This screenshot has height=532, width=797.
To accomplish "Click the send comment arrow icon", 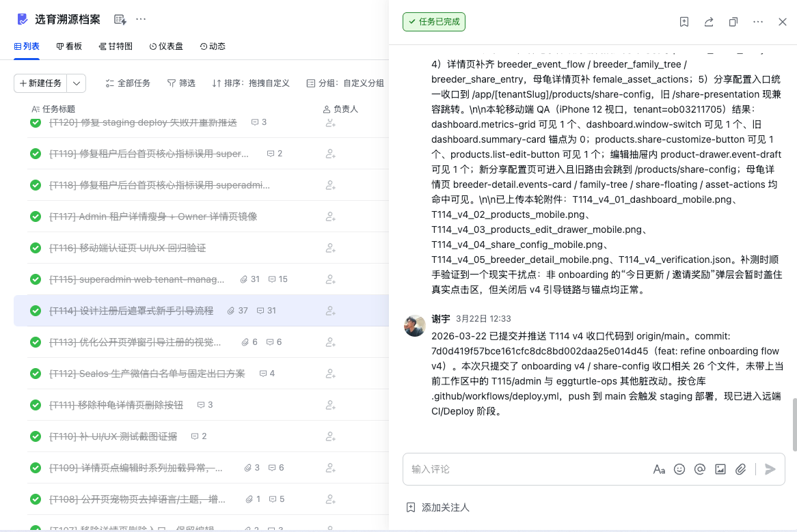I will 770,469.
